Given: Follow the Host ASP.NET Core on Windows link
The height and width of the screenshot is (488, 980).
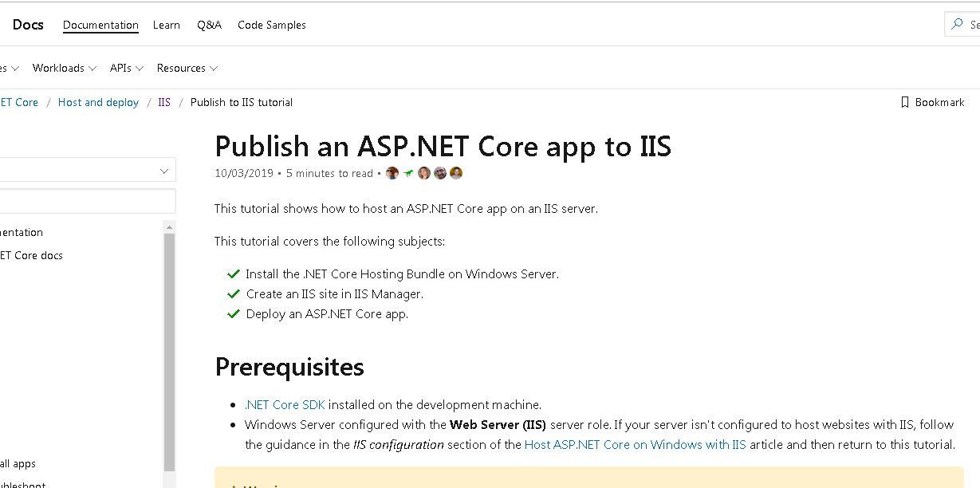Looking at the screenshot, I should [634, 444].
